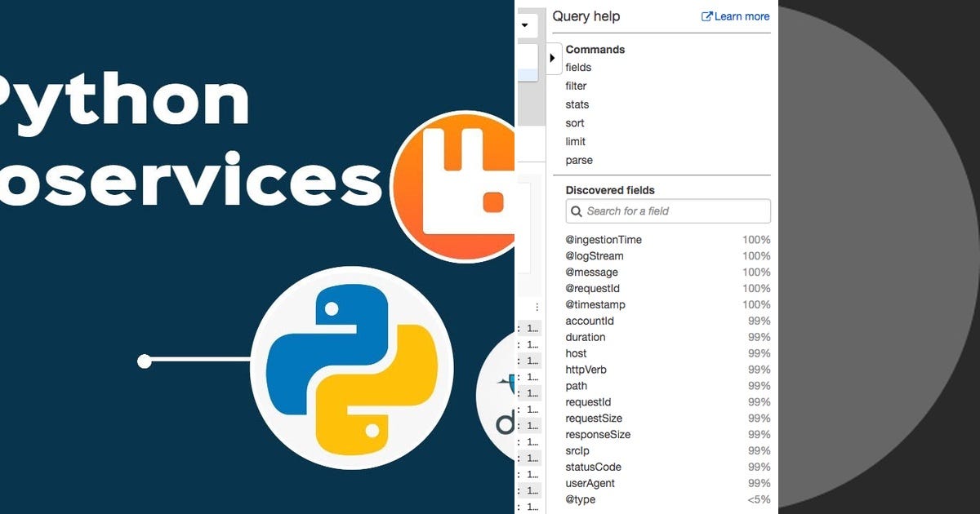Insert the sort command
980x514 pixels.
coord(574,122)
